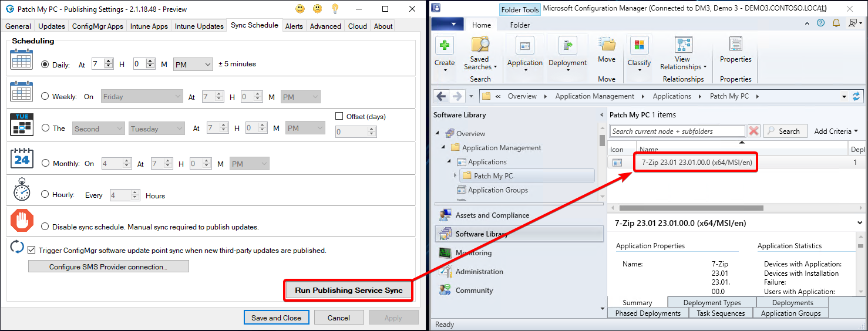Clear search with the red X icon

(x=754, y=131)
